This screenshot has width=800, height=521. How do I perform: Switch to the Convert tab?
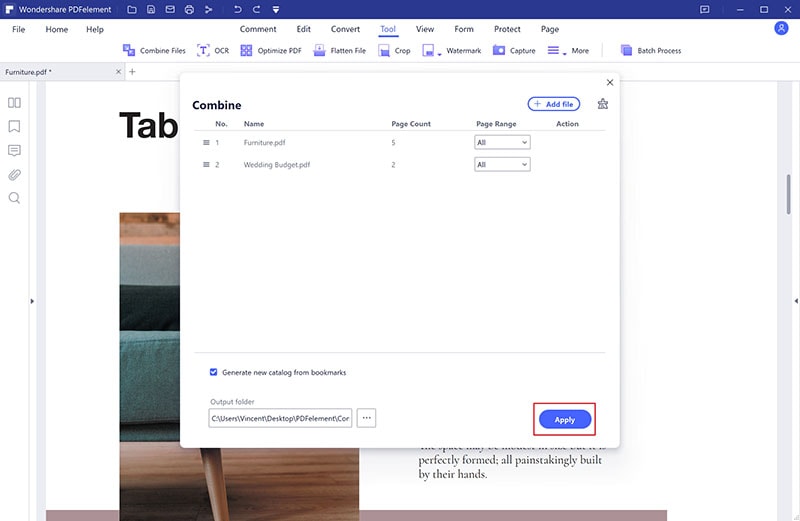(345, 29)
